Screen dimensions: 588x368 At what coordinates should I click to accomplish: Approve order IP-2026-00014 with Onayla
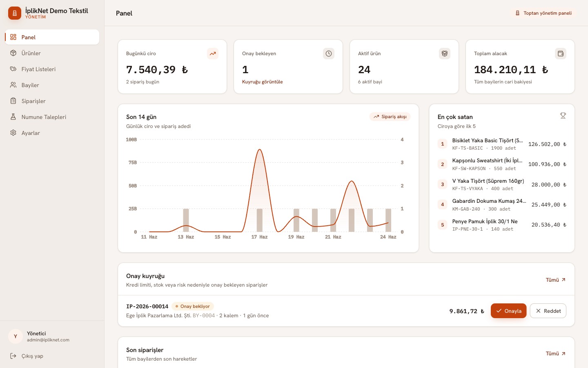508,311
